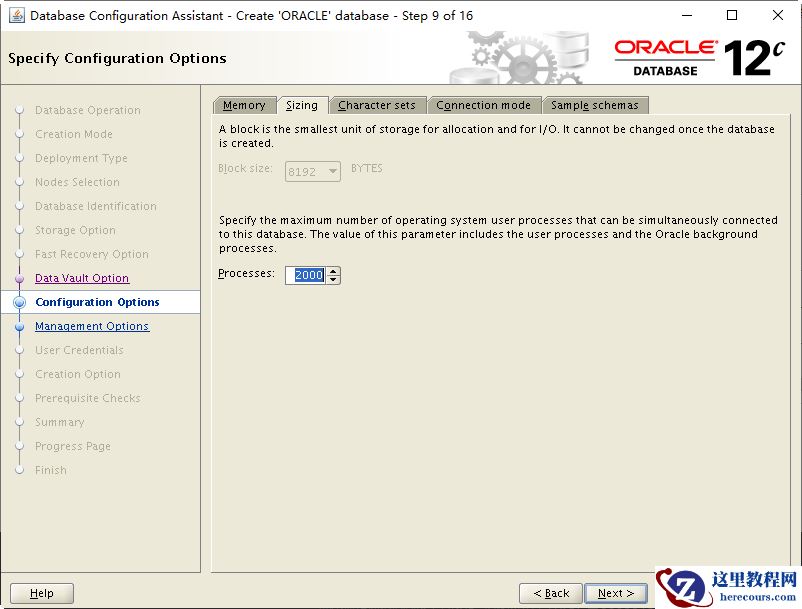Proceed with the Next button

tap(616, 593)
